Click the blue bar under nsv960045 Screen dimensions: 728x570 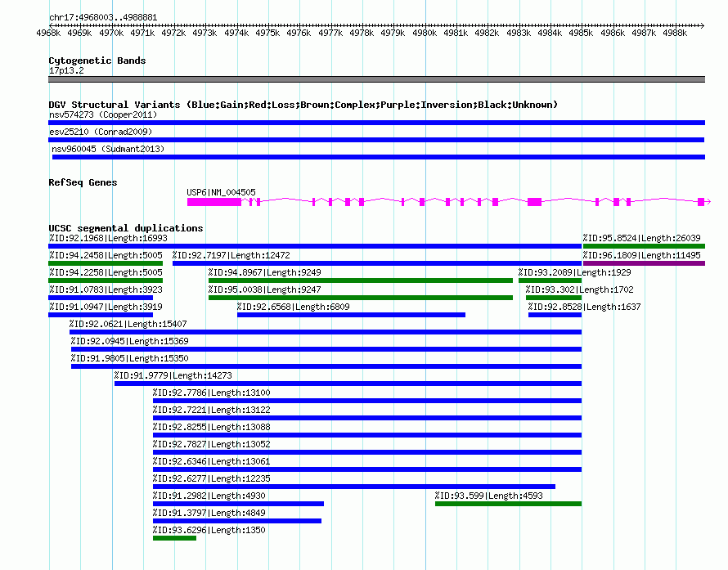coord(379,157)
